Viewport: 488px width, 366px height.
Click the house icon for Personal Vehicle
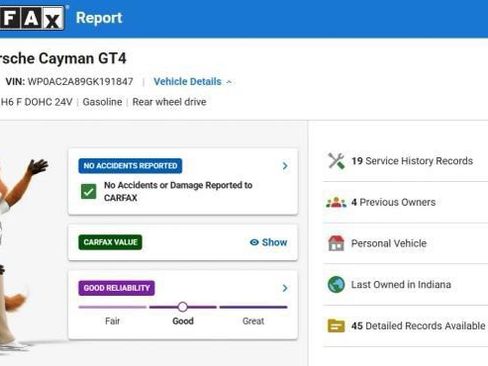336,243
